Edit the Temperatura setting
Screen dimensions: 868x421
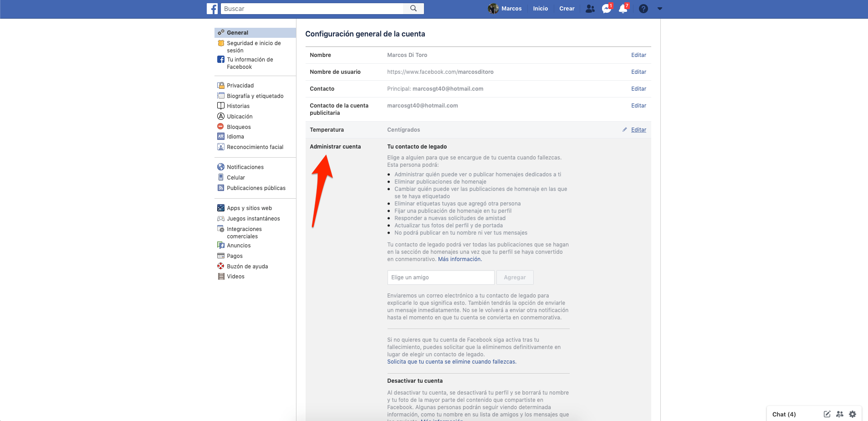coord(638,130)
